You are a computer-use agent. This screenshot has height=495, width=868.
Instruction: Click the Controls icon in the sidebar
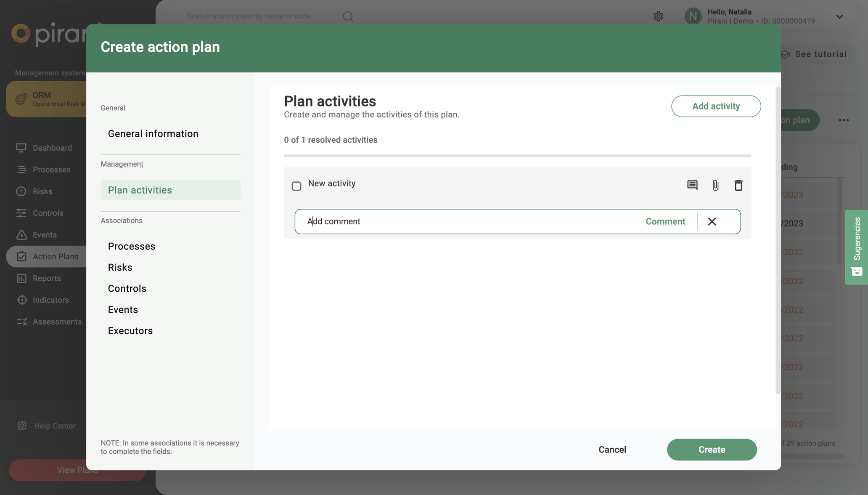(22, 213)
